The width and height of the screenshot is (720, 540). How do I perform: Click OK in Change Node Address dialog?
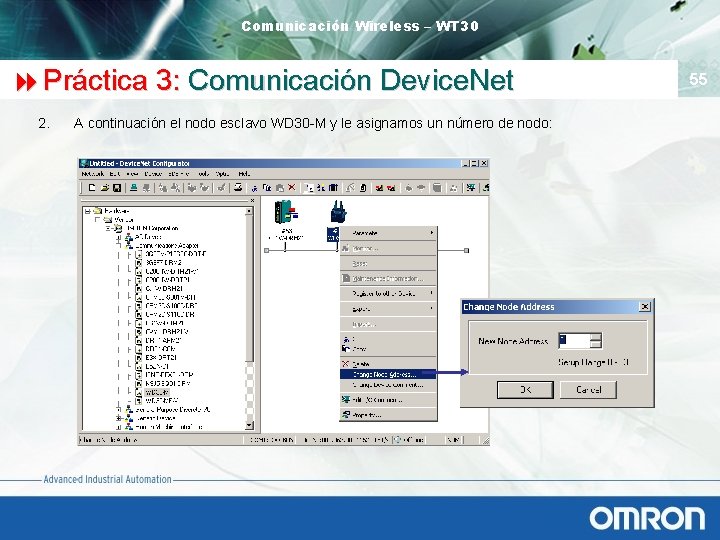525,389
